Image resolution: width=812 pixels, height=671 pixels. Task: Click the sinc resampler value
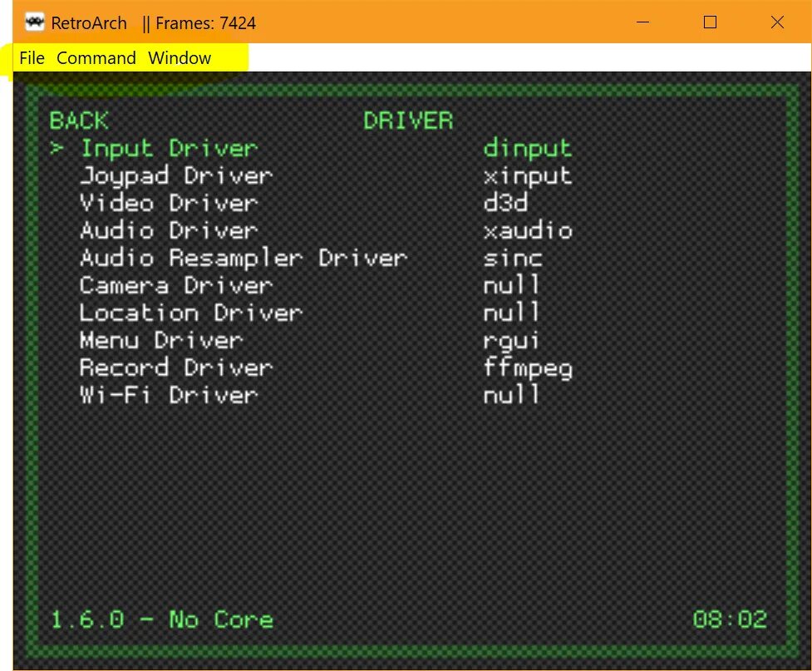point(513,258)
